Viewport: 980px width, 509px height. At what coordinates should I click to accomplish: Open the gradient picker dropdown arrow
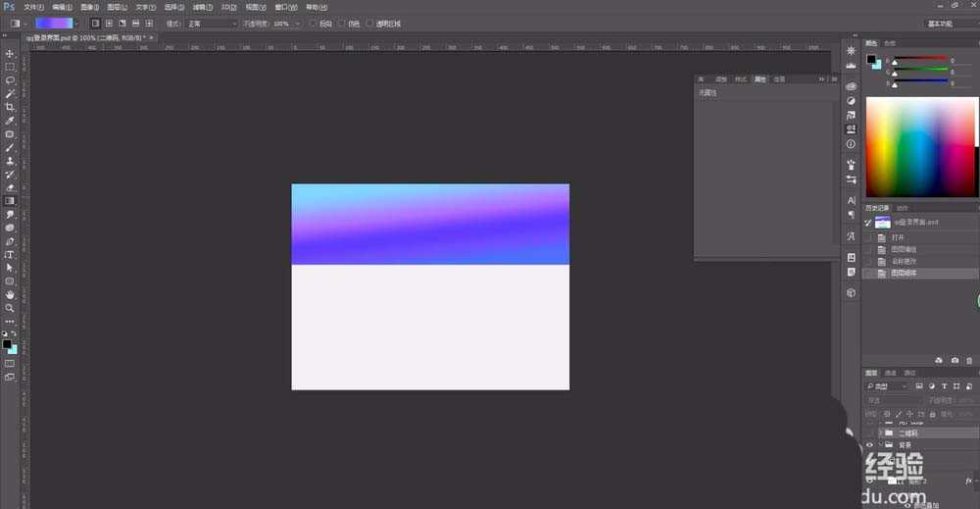pyautogui.click(x=76, y=23)
